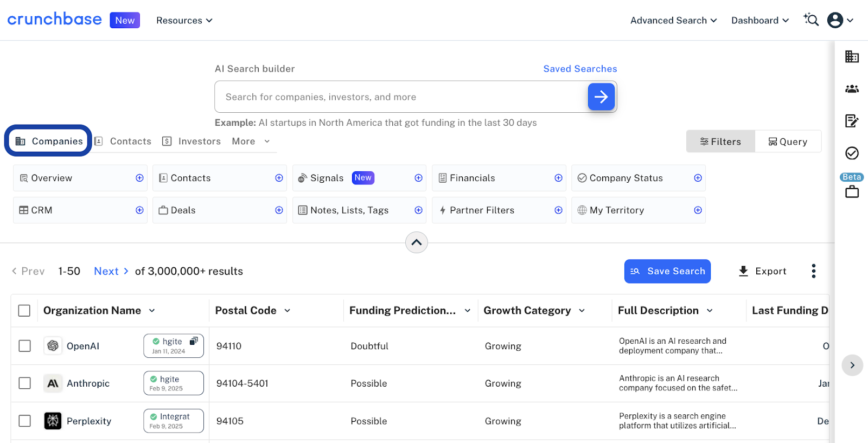Add Company Status filter using plus icon
Image resolution: width=868 pixels, height=443 pixels.
tap(698, 178)
